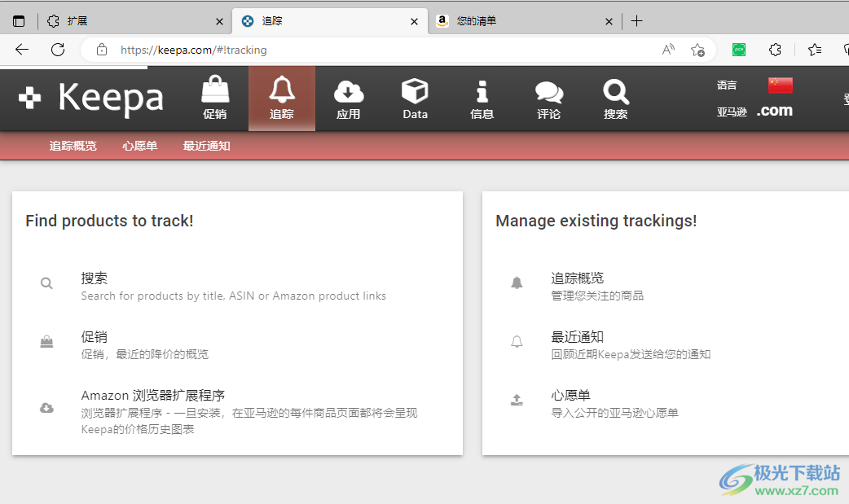View site information lock icon
Image resolution: width=849 pixels, height=504 pixels.
coord(101,50)
